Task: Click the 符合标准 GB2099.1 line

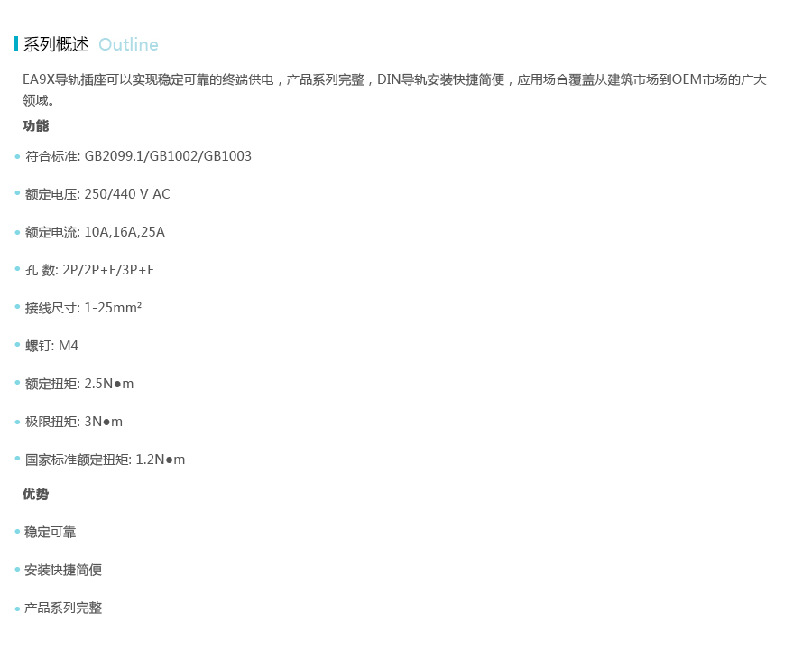Action: click(138, 156)
